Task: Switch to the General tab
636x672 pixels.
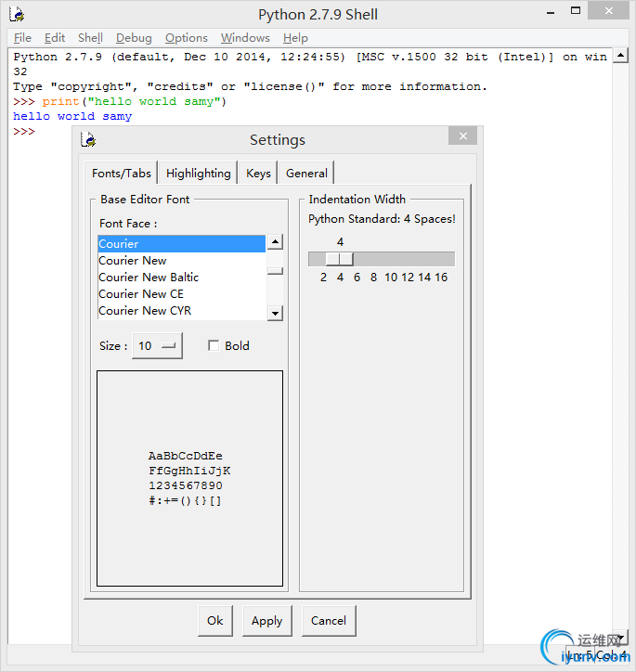Action: (306, 174)
